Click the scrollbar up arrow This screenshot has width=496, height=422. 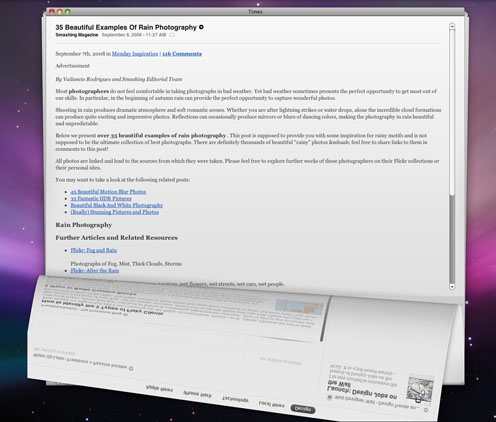point(452,26)
